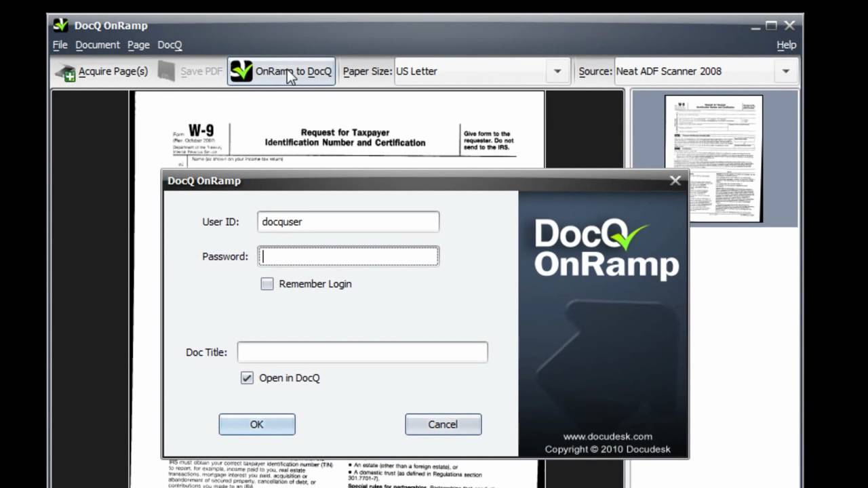Viewport: 868px width, 488px height.
Task: Click the Remember Login label text
Action: (315, 284)
